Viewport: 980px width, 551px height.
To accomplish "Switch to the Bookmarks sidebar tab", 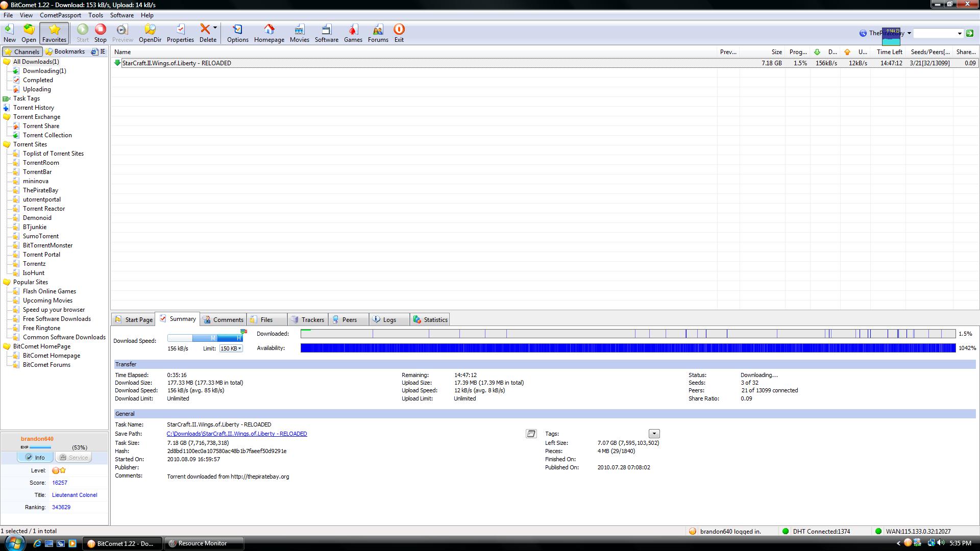I will click(65, 52).
